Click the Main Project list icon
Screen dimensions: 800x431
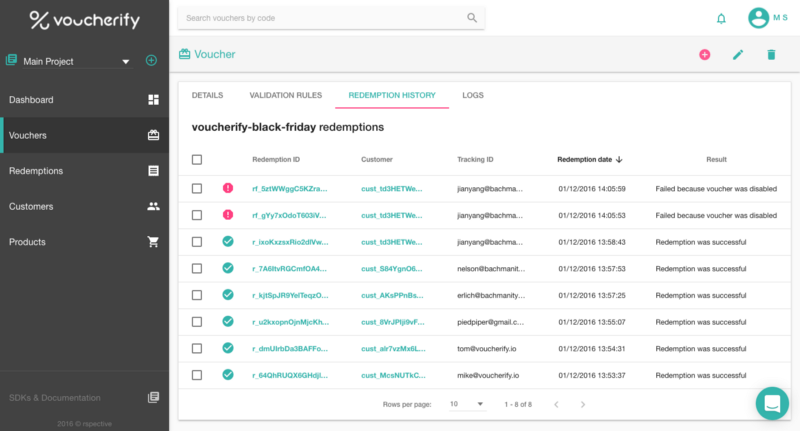click(11, 60)
